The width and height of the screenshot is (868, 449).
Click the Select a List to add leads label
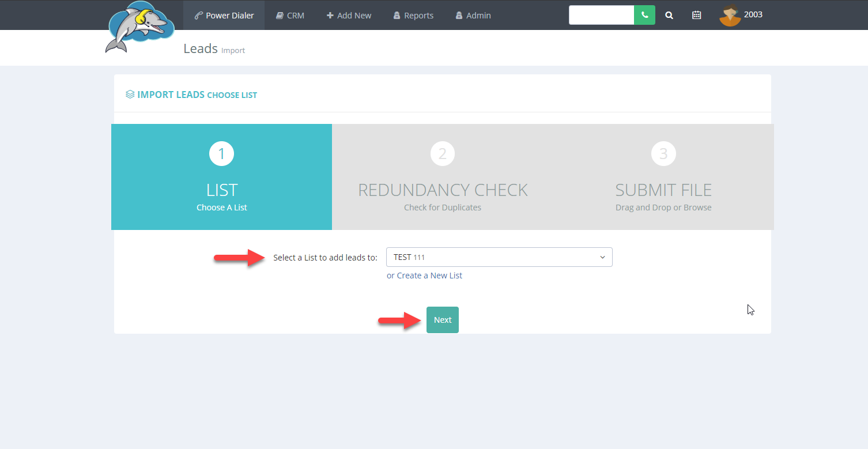click(325, 258)
